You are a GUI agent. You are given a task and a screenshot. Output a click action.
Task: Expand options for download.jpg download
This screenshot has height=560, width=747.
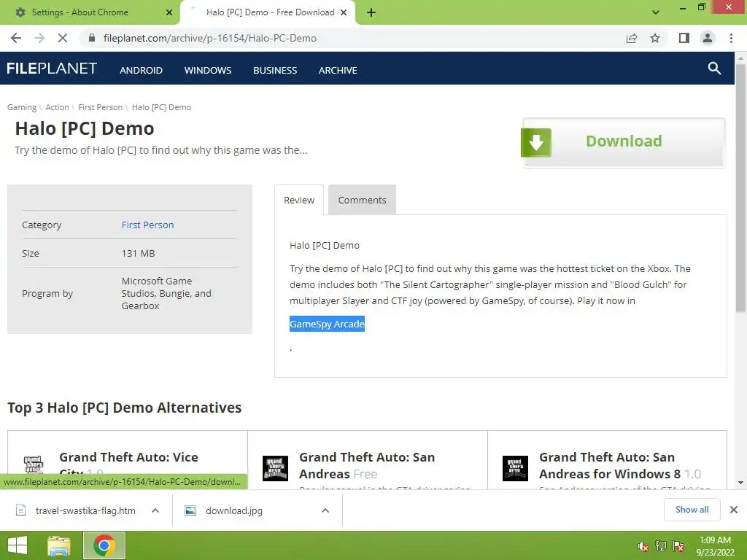tap(325, 510)
